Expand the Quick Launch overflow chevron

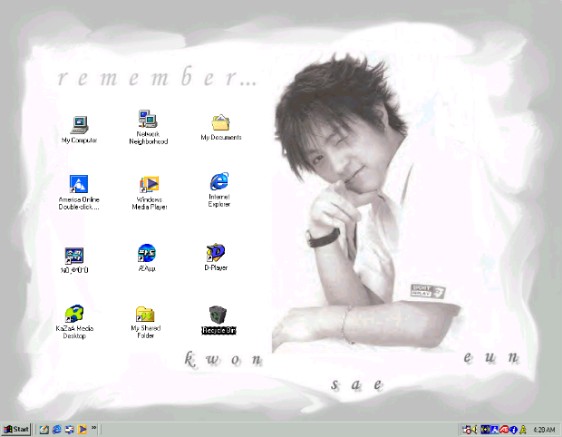coord(94,428)
